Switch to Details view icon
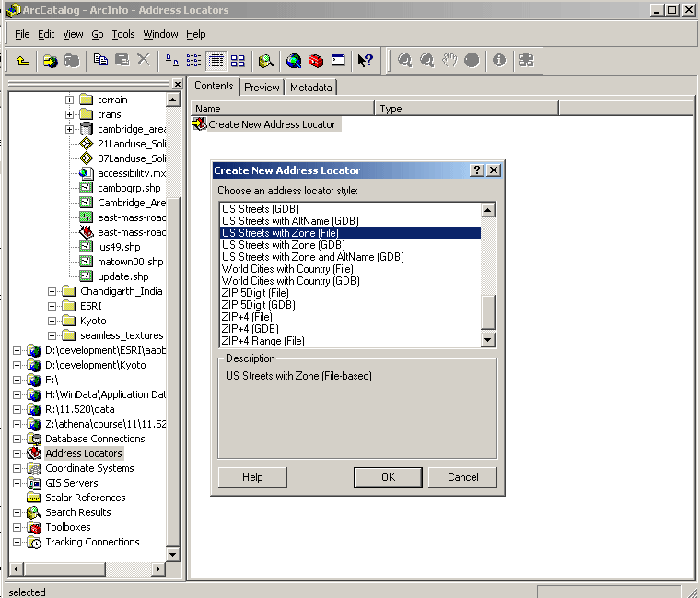 point(216,60)
